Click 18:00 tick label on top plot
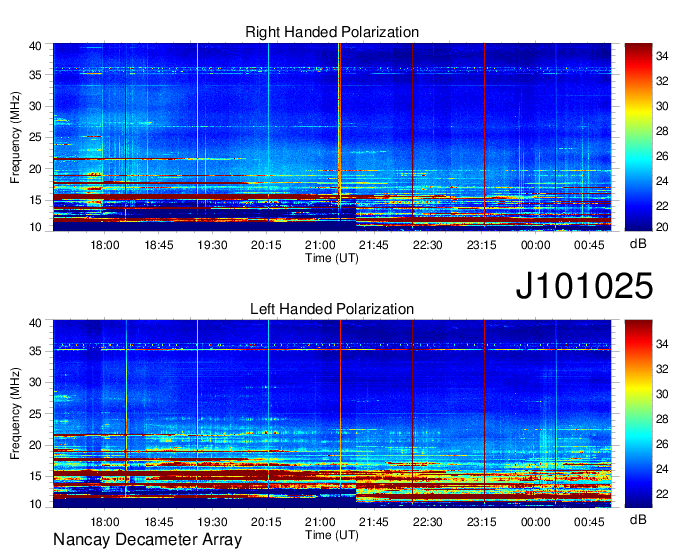This screenshot has width=680, height=552. (105, 245)
